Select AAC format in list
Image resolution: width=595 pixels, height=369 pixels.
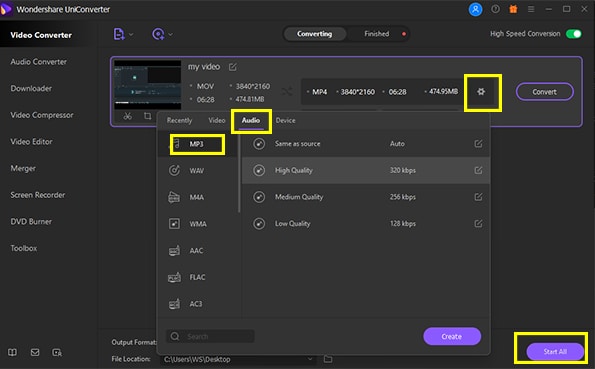click(x=197, y=250)
